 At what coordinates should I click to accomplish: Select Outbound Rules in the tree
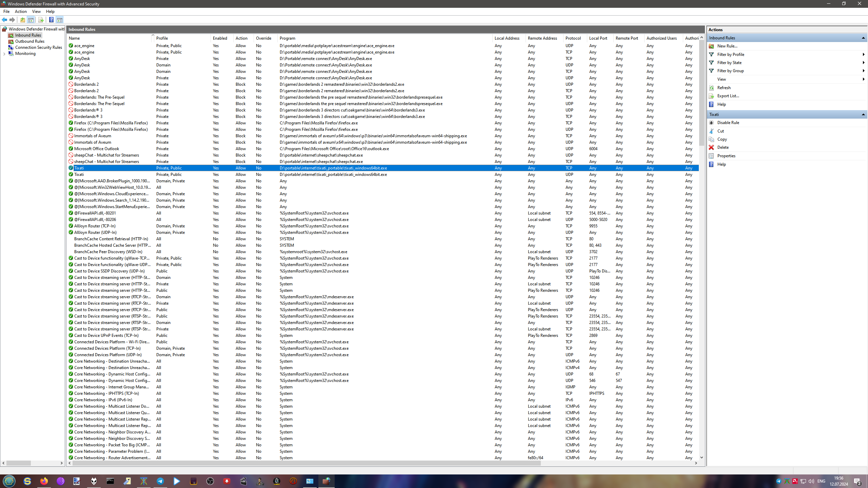[x=29, y=41]
